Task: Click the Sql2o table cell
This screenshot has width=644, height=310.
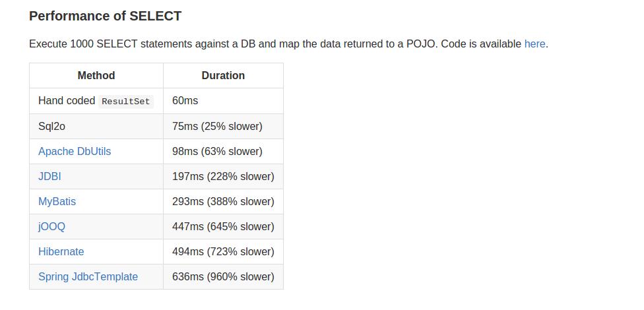Action: [x=96, y=127]
